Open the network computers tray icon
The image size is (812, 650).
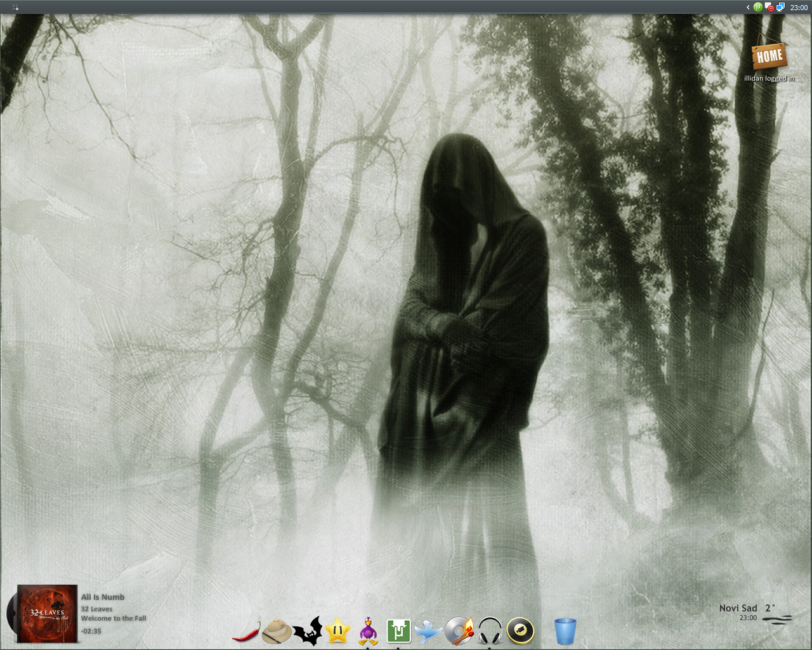[780, 8]
